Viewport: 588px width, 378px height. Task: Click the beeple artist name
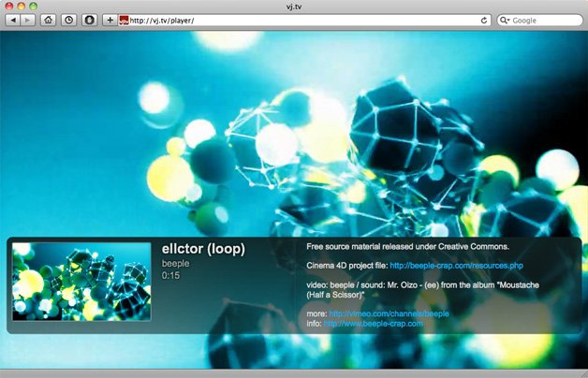click(175, 264)
